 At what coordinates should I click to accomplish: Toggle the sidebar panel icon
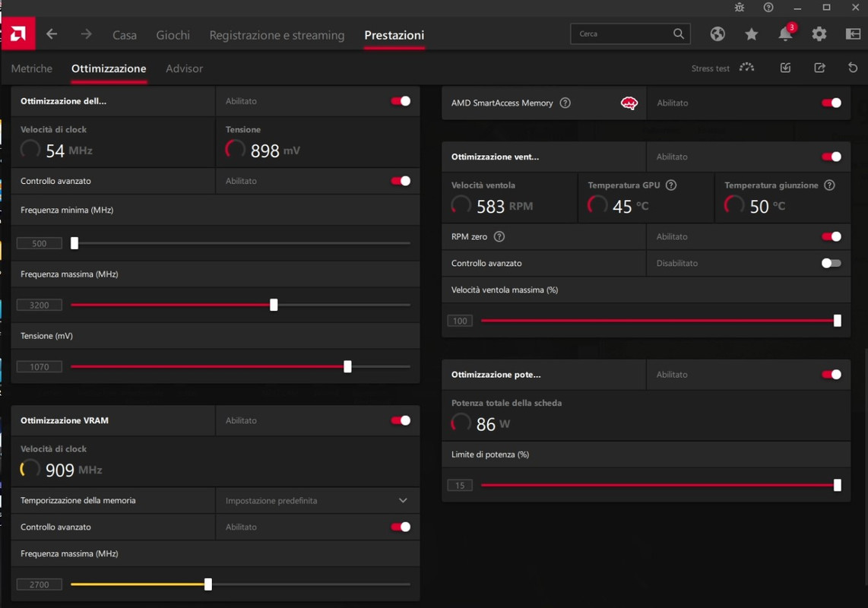(x=853, y=34)
